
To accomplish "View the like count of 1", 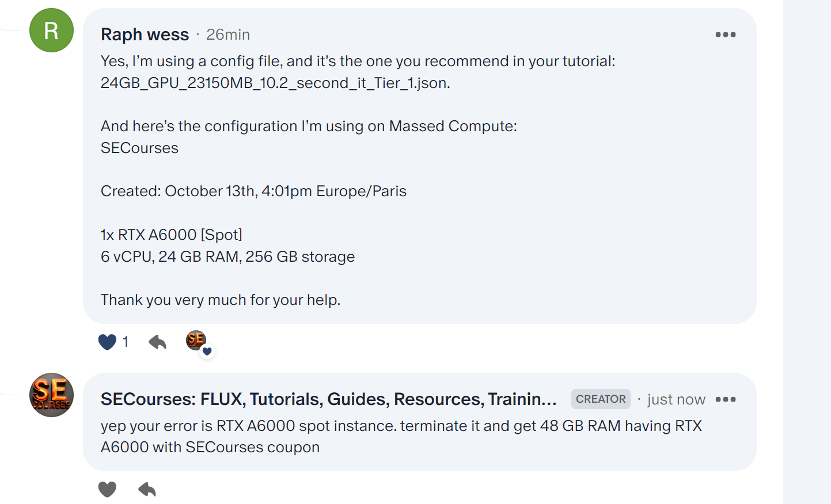I will (126, 342).
